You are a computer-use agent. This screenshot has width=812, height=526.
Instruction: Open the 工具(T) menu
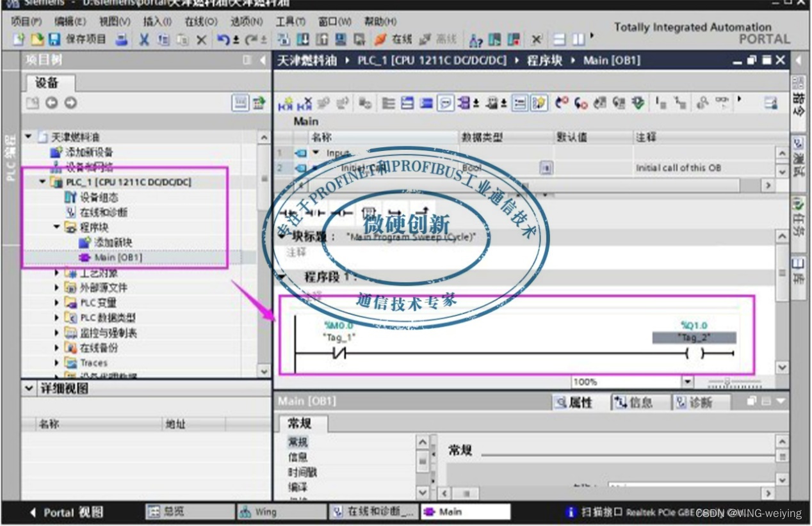pyautogui.click(x=290, y=22)
